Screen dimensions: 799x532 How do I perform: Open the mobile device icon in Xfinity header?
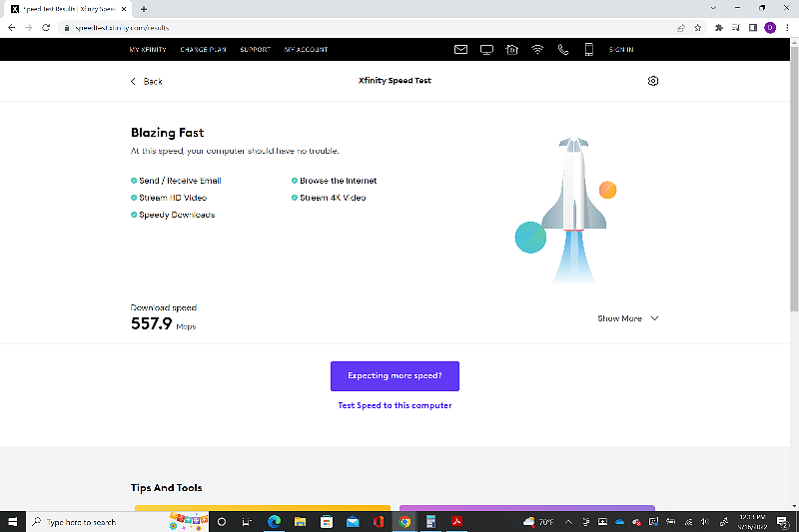click(x=588, y=49)
